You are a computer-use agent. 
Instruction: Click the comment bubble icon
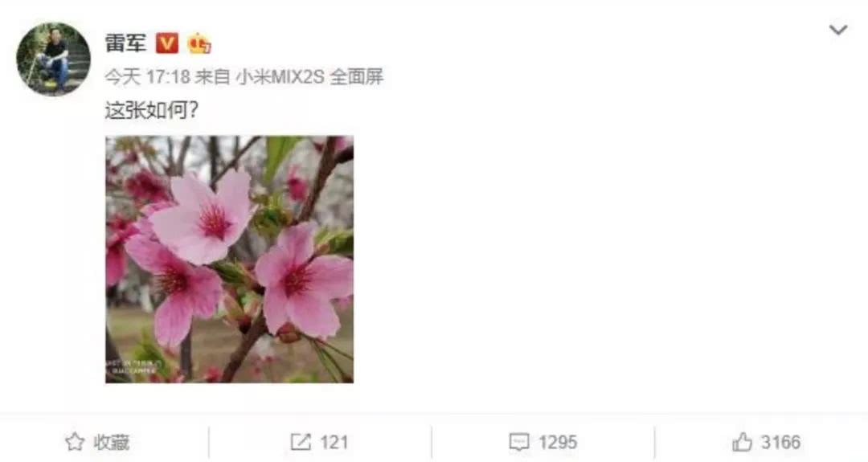pyautogui.click(x=518, y=442)
